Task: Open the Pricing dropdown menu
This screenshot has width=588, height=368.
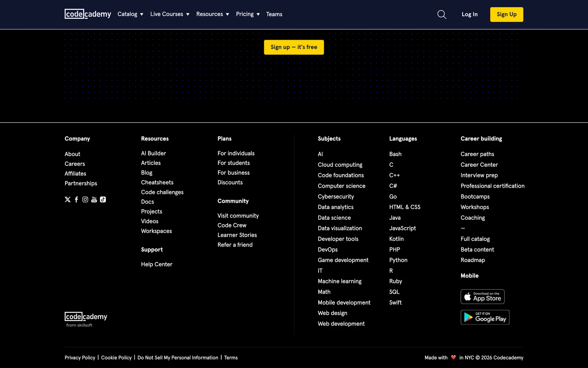Action: [x=248, y=14]
